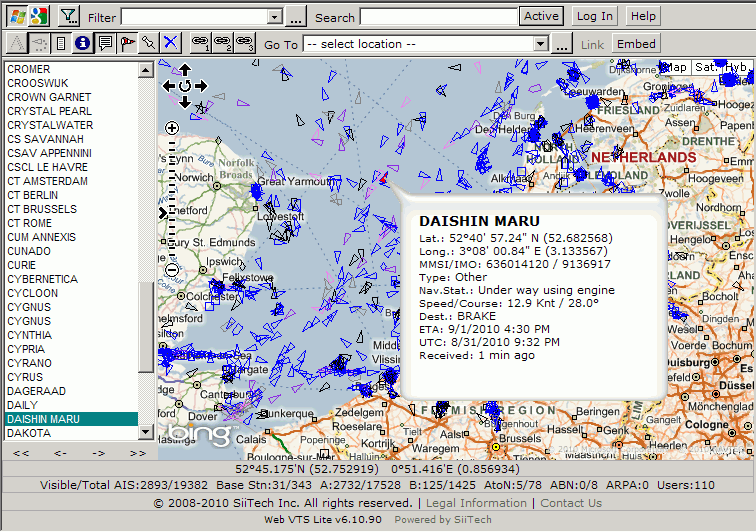Click the Embed button

(x=636, y=44)
